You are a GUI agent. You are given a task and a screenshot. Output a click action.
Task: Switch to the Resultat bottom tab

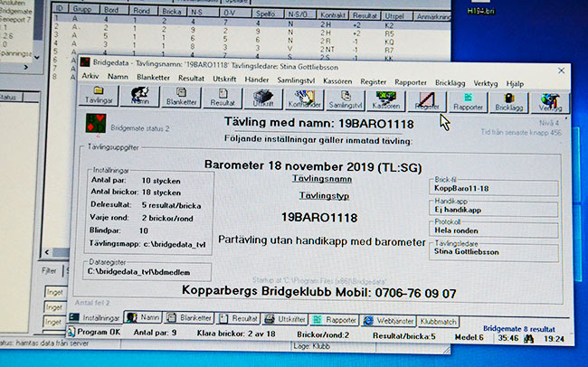239,319
